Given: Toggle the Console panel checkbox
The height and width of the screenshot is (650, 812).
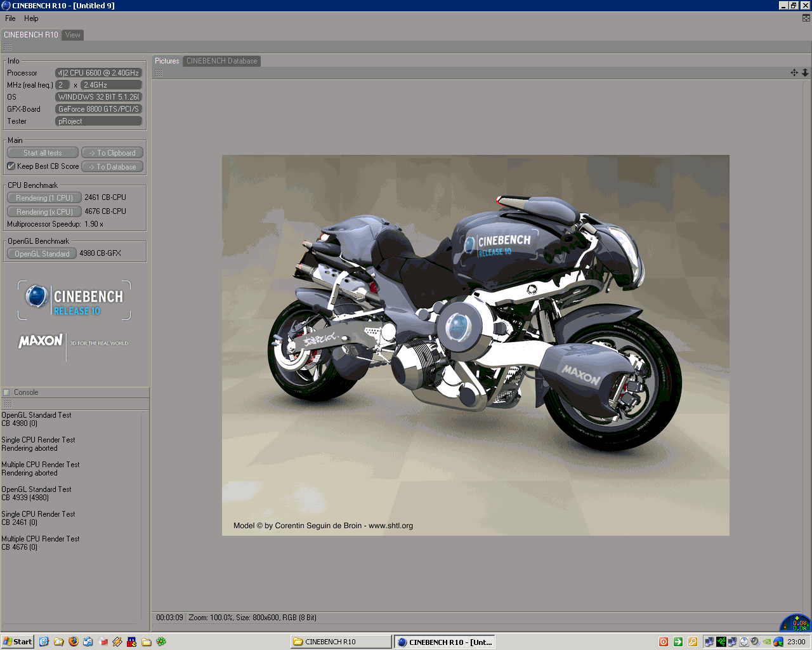Looking at the screenshot, I should coord(6,392).
